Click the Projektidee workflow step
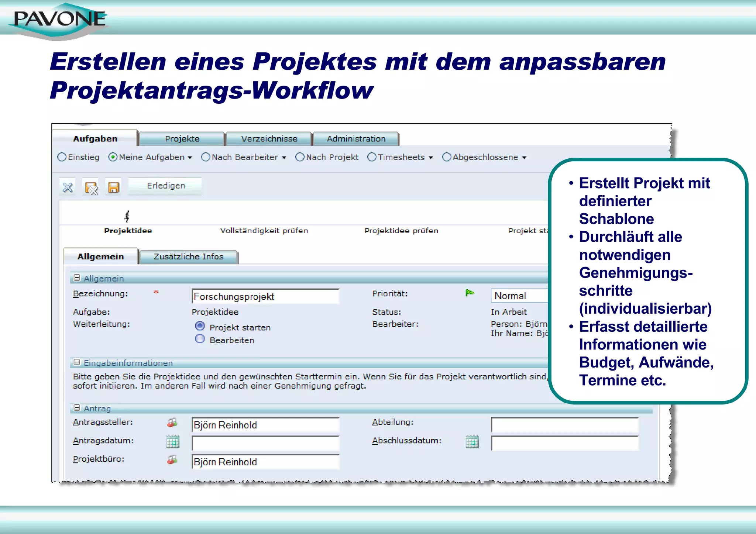 pyautogui.click(x=128, y=231)
